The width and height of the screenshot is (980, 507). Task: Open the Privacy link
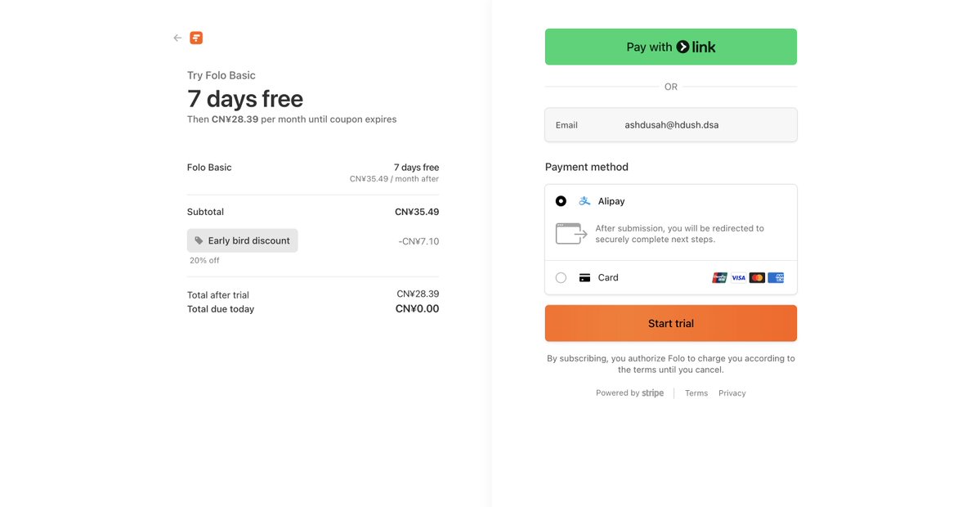coord(732,393)
